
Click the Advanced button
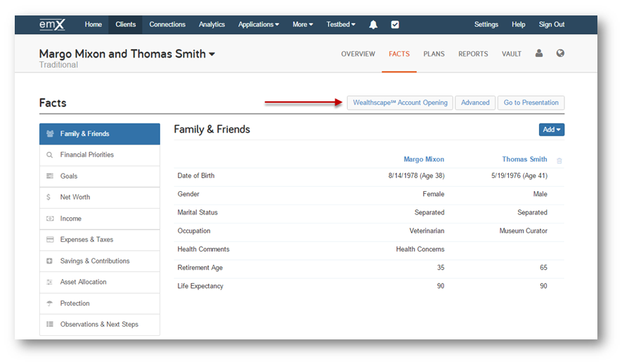[x=475, y=103]
